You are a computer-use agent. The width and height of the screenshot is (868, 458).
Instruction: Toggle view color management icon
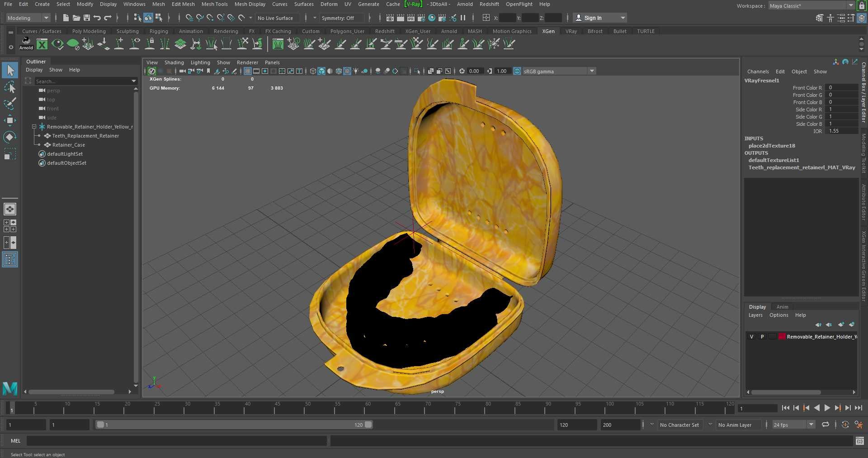tap(517, 71)
